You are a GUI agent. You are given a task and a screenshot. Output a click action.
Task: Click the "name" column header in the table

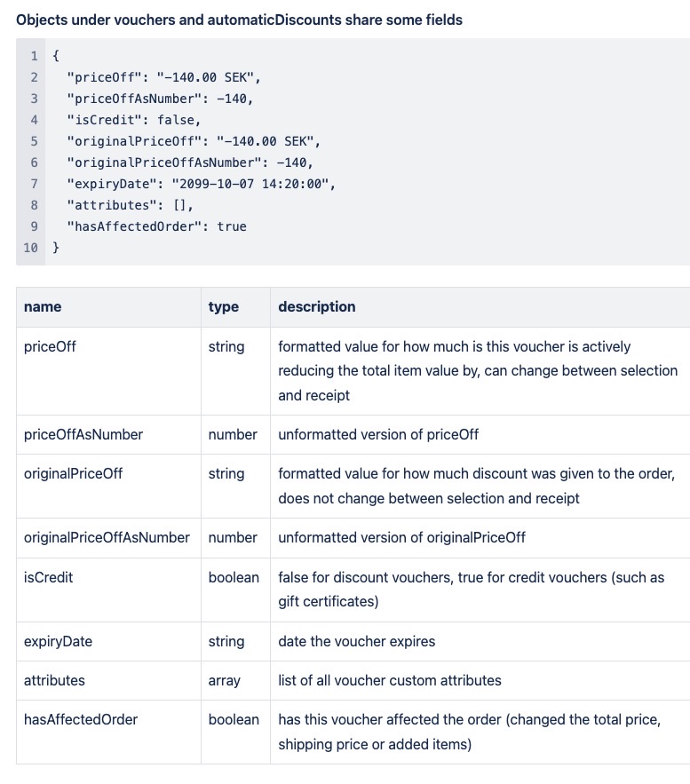click(x=43, y=306)
